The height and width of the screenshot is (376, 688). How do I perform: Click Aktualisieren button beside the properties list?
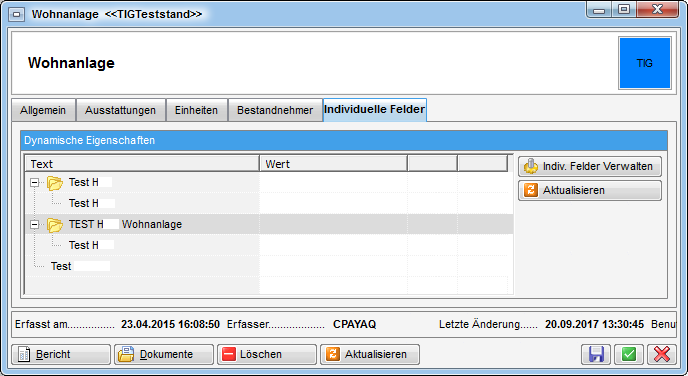(x=590, y=190)
